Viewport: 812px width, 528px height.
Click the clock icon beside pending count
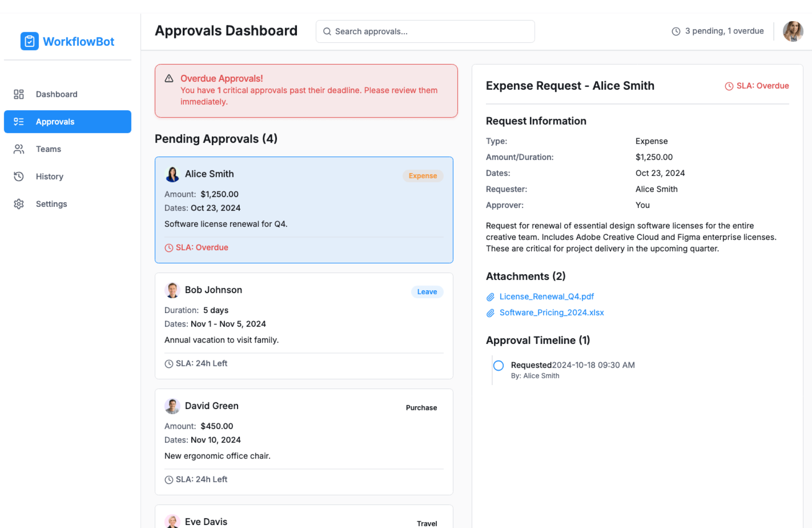point(676,31)
